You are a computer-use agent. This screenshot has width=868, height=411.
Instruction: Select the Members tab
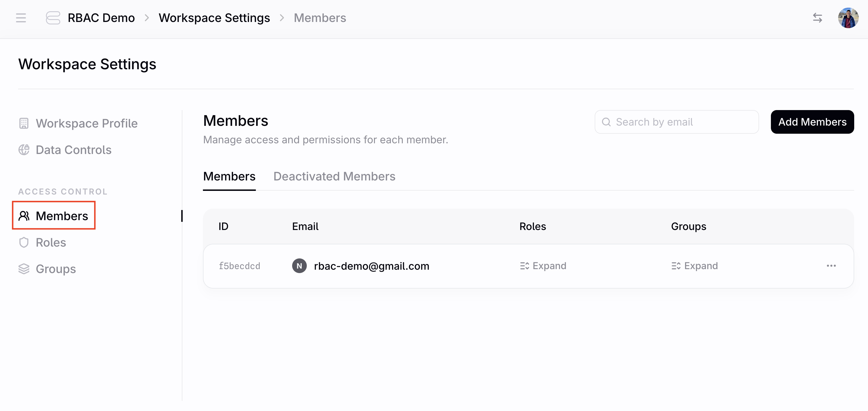(229, 177)
